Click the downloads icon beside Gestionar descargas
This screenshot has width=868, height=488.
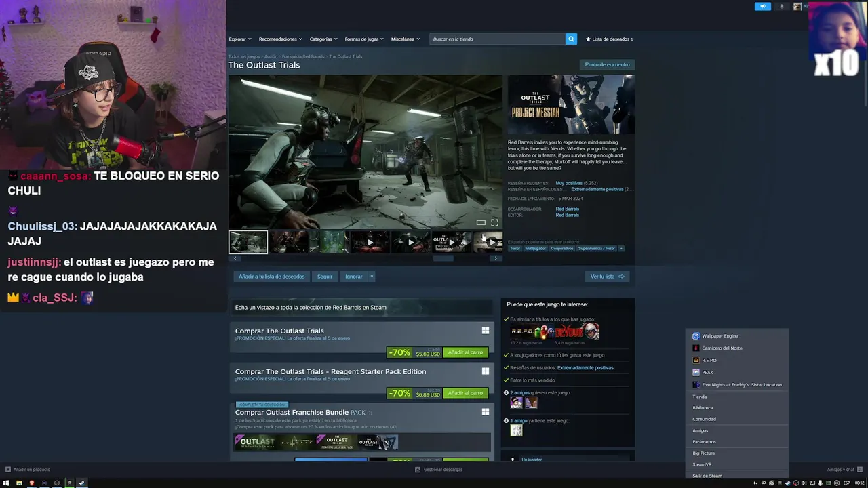[x=418, y=469]
